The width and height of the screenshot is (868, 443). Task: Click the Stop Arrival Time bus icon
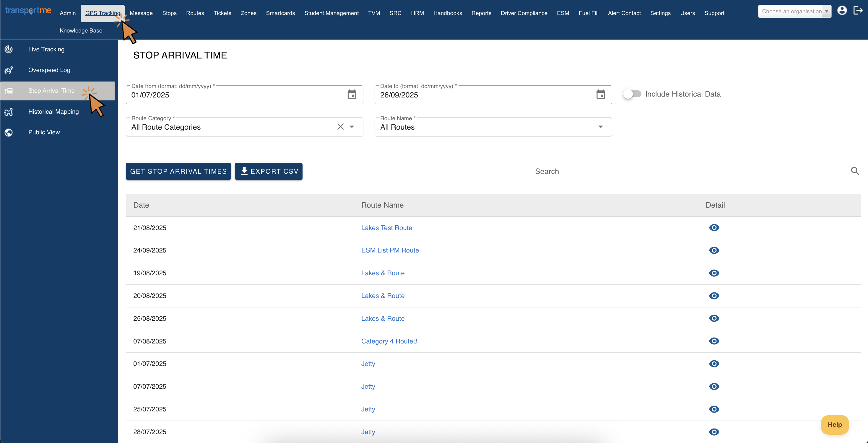pyautogui.click(x=9, y=91)
